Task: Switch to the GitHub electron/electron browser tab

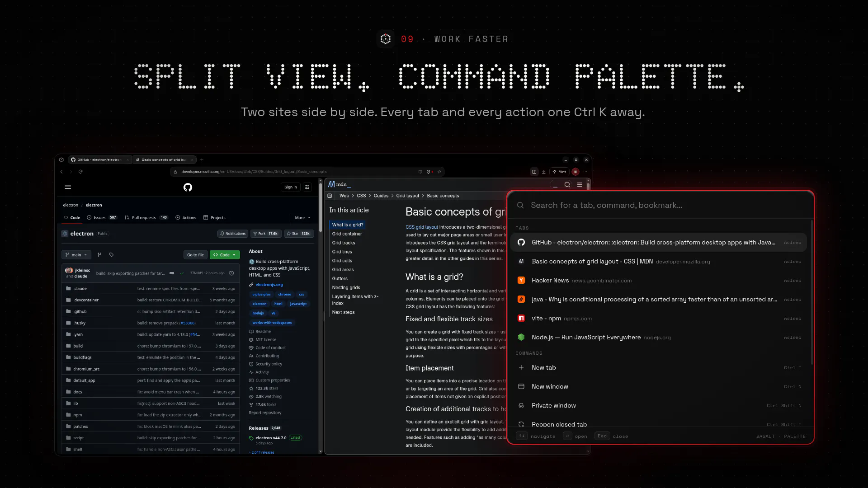Action: pyautogui.click(x=99, y=160)
